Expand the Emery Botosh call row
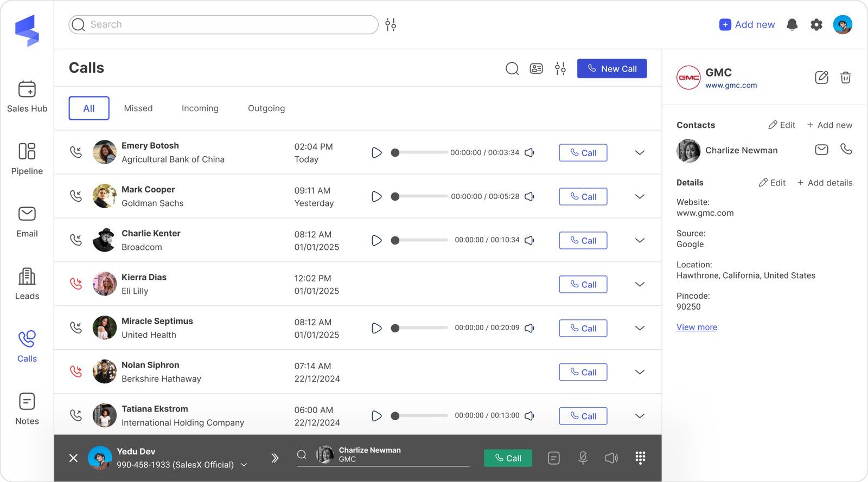Screen dimensions: 868x482 640,153
